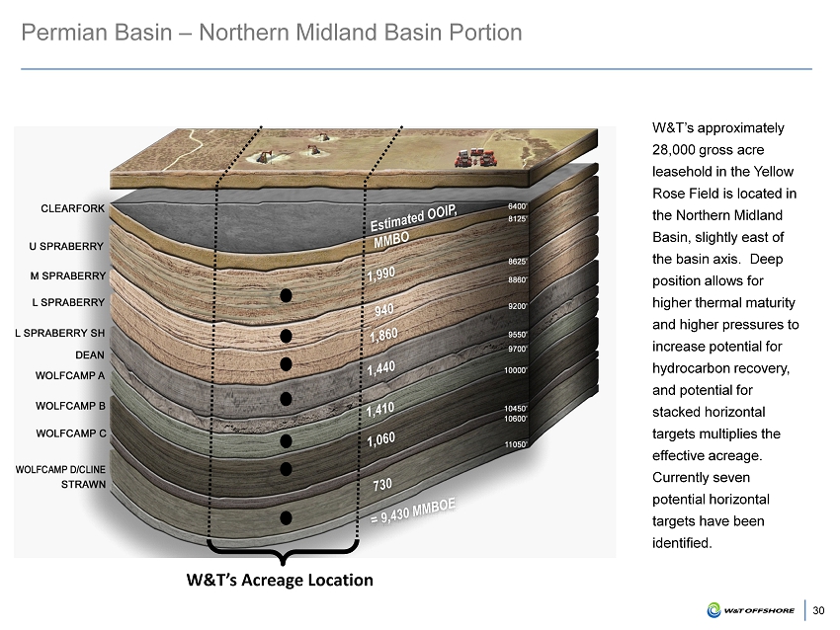Image resolution: width=840 pixels, height=630 pixels.
Task: Click the slide title Permian Basin
Action: click(272, 33)
